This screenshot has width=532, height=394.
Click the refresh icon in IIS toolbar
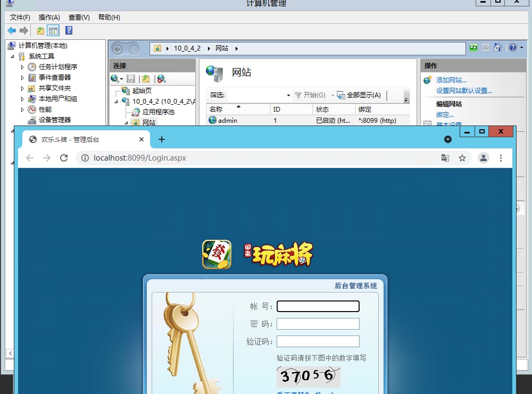click(473, 47)
